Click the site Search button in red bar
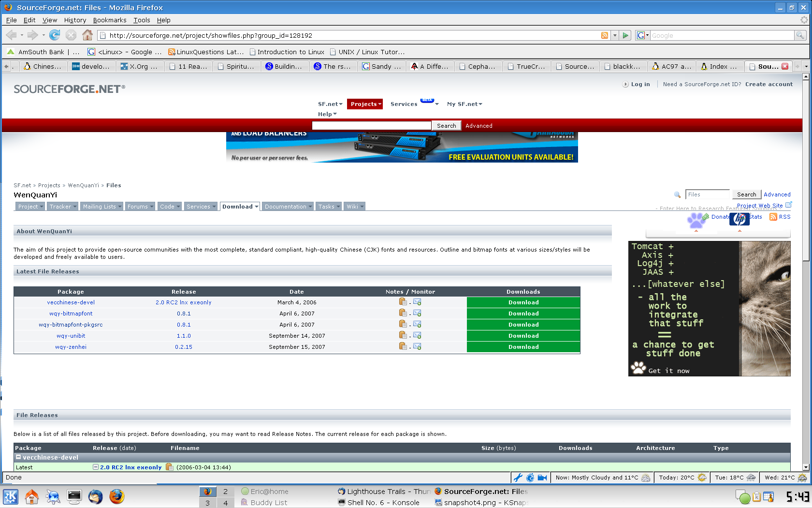The height and width of the screenshot is (508, 812). click(x=446, y=126)
